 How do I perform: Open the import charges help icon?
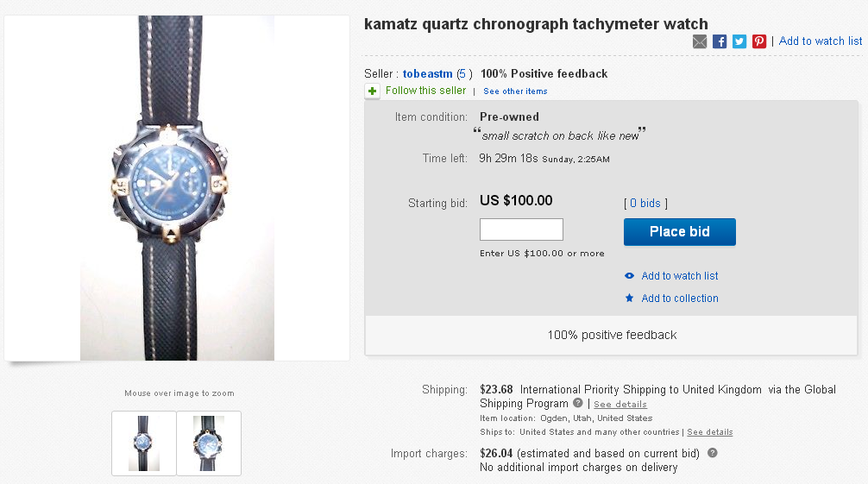point(713,453)
